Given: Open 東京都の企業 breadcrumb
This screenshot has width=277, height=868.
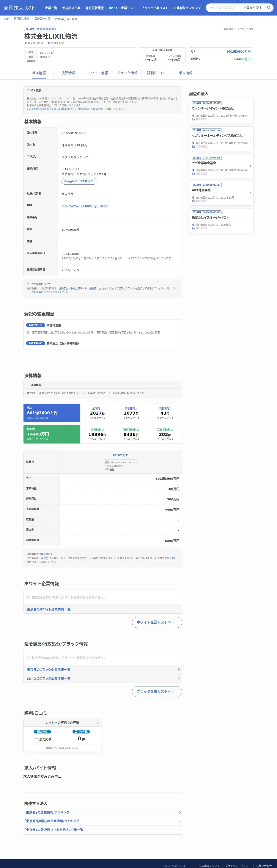Looking at the screenshot, I should pyautogui.click(x=22, y=19).
